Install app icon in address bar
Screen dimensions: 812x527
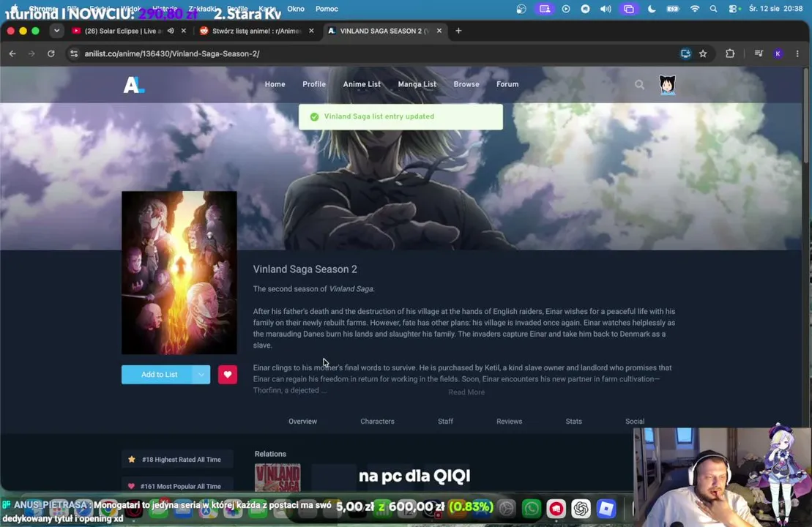click(x=685, y=53)
